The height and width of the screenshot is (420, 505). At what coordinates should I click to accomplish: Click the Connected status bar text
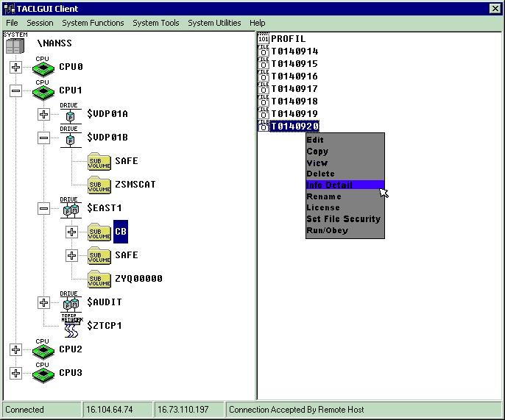24,410
